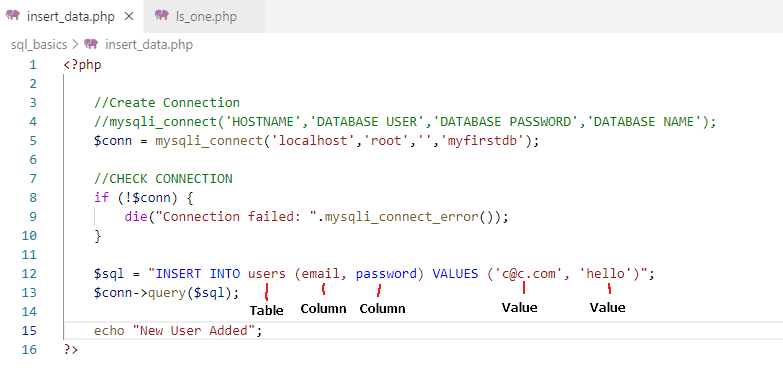The image size is (783, 384).
Task: Click line number 5 in the gutter
Action: [x=33, y=141]
